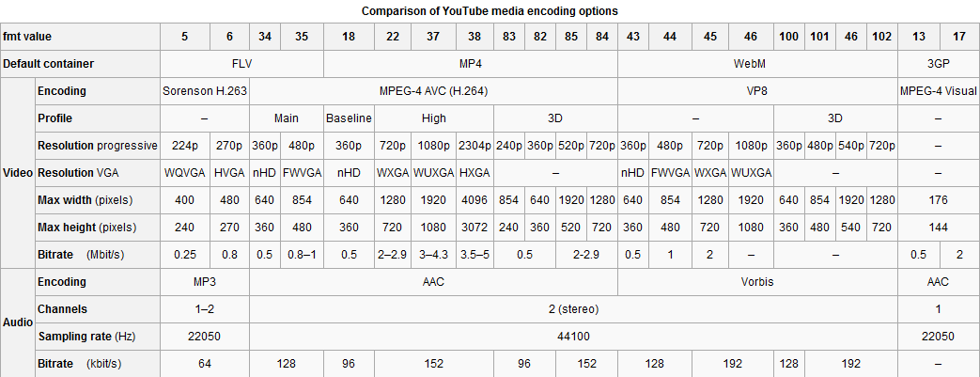Click the HXGA resolution cell
The height and width of the screenshot is (377, 980).
(474, 173)
